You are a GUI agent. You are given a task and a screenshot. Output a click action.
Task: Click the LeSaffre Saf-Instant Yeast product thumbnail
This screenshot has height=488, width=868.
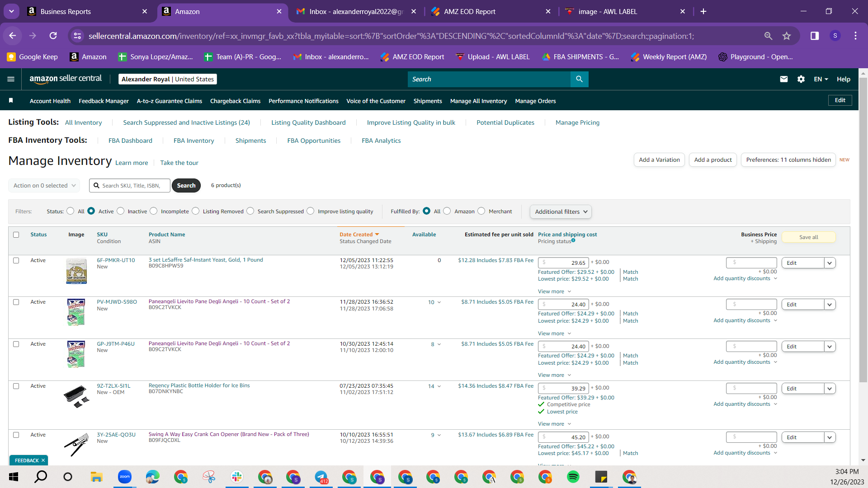click(76, 271)
